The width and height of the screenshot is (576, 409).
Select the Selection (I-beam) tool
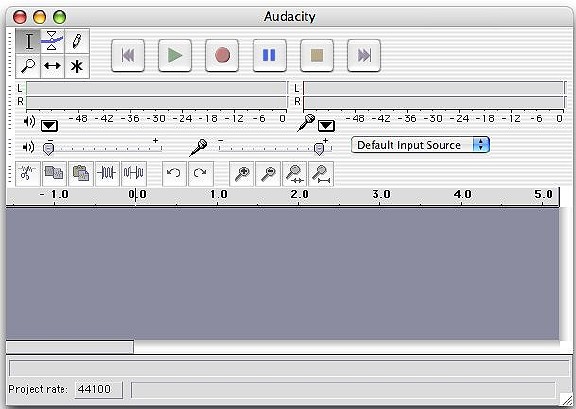click(28, 41)
